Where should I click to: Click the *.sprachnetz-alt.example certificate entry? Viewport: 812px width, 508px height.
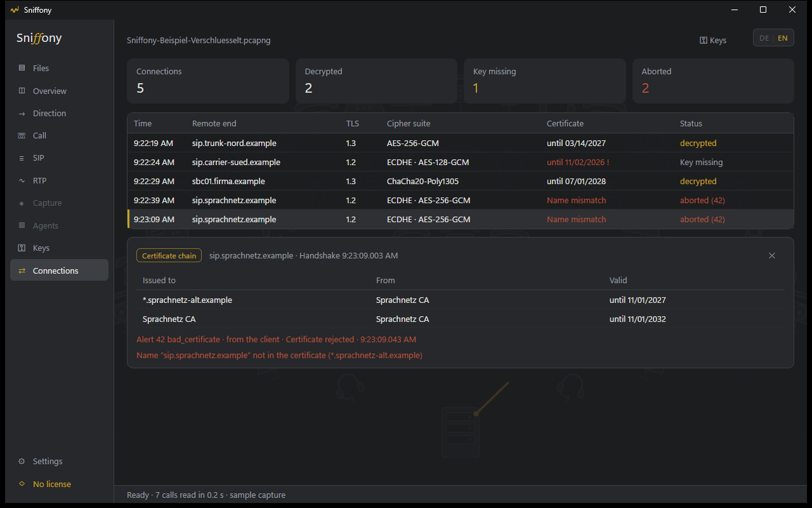[x=461, y=300]
